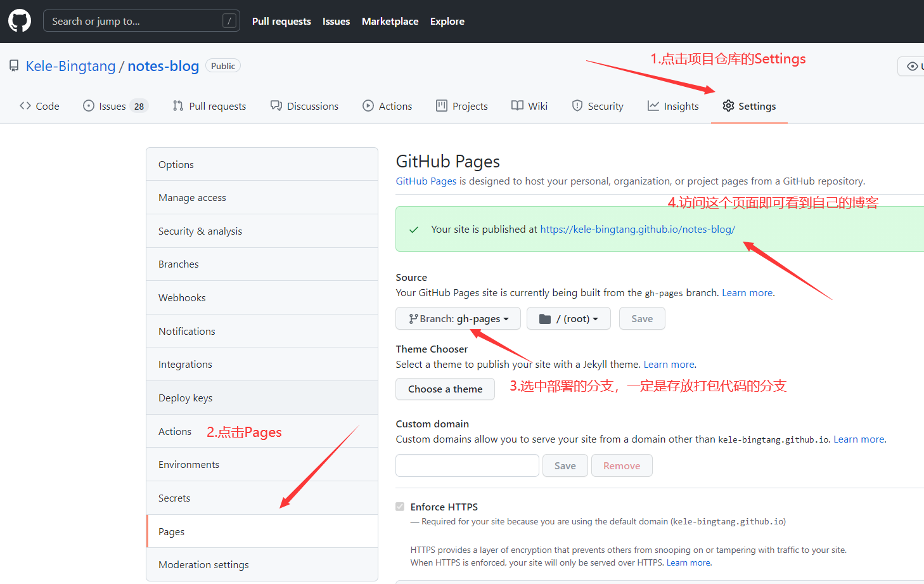Open the repository Actions tab
The height and width of the screenshot is (584, 924).
pyautogui.click(x=387, y=106)
